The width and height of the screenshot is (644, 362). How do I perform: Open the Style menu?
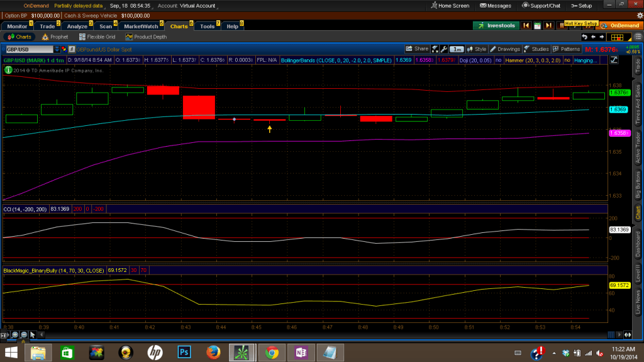click(477, 49)
